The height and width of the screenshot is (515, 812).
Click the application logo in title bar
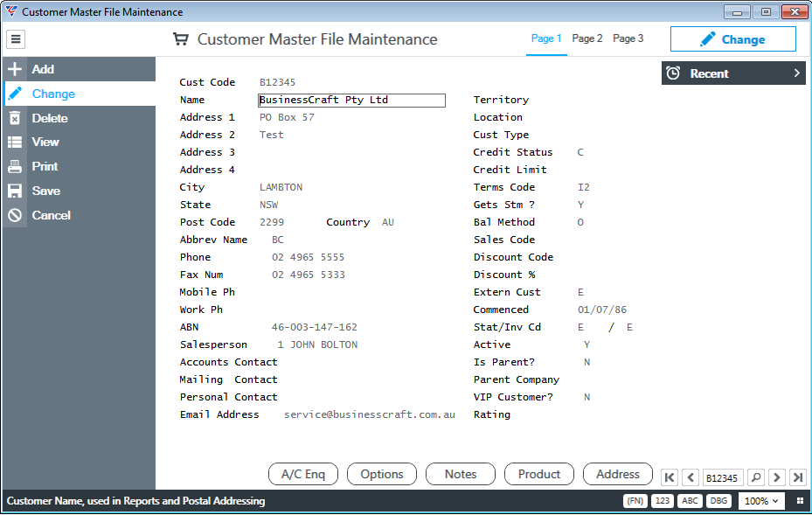(11, 11)
